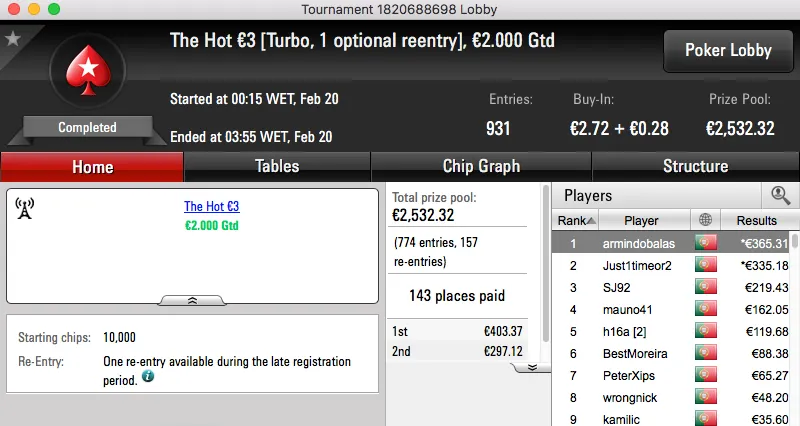800x426 pixels.
Task: Select the Home tab
Action: tap(92, 167)
